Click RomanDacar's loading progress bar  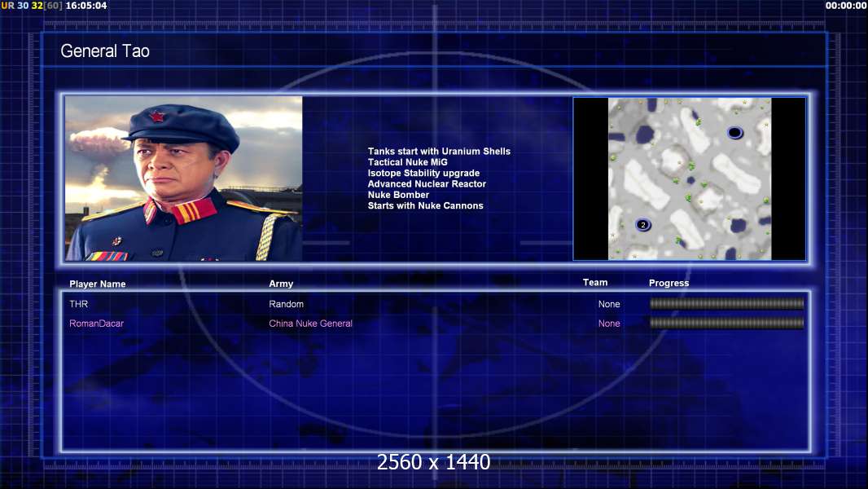(727, 323)
